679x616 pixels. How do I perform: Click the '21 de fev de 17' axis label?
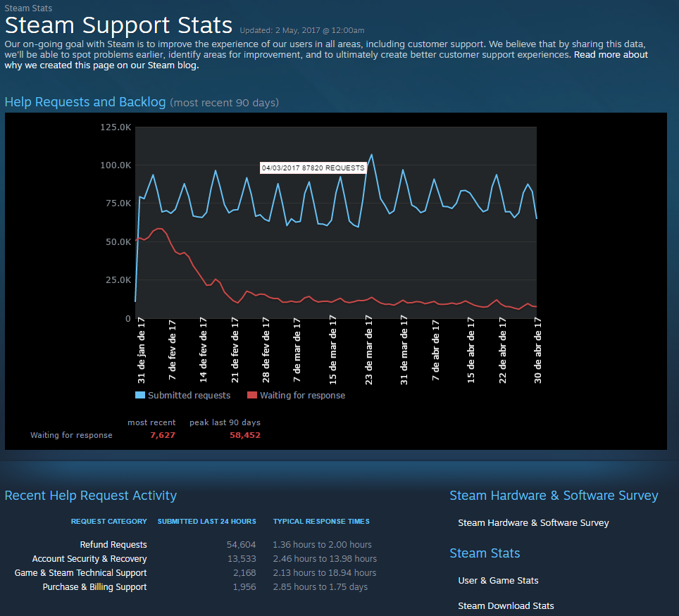(x=235, y=350)
